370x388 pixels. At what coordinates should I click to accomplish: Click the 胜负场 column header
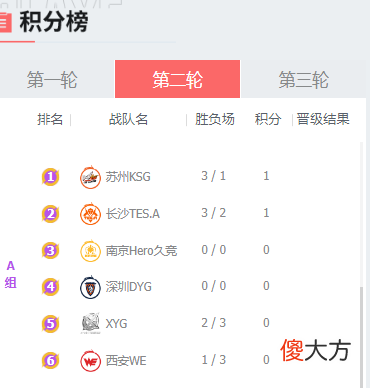[215, 119]
